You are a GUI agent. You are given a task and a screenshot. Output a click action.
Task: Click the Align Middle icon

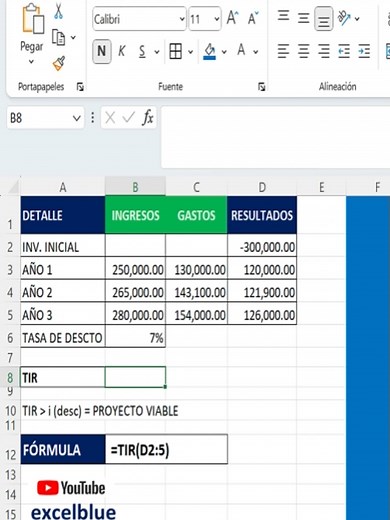click(303, 18)
